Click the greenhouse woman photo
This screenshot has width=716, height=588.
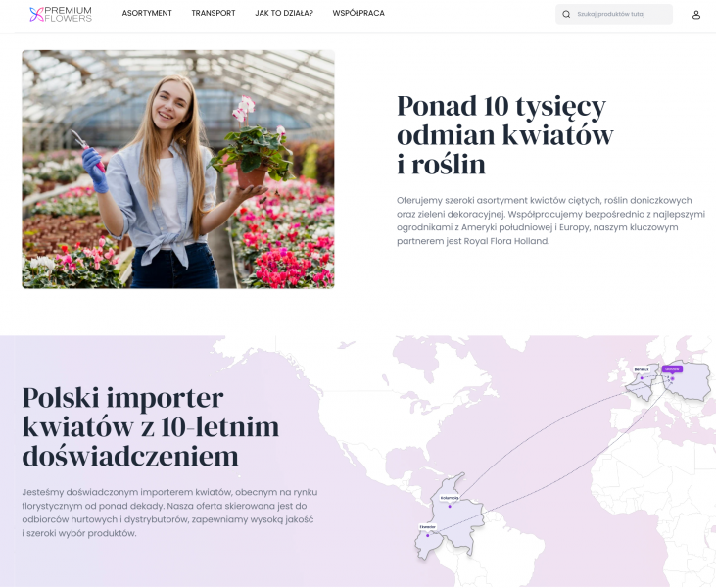pyautogui.click(x=178, y=169)
